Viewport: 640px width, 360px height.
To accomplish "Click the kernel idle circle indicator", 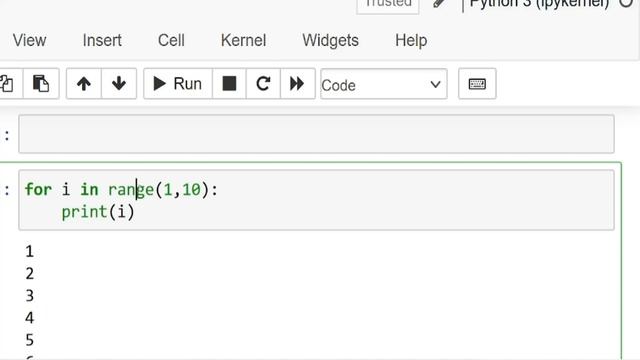I will coord(626,2).
